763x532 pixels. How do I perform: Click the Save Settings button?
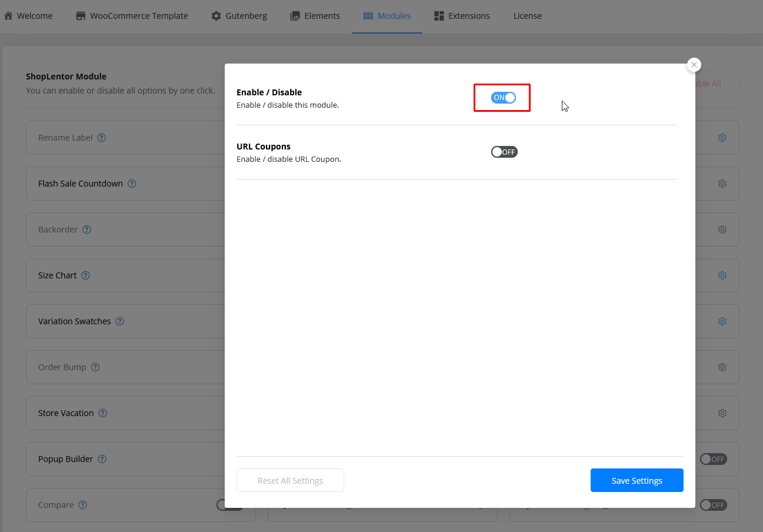click(x=637, y=480)
